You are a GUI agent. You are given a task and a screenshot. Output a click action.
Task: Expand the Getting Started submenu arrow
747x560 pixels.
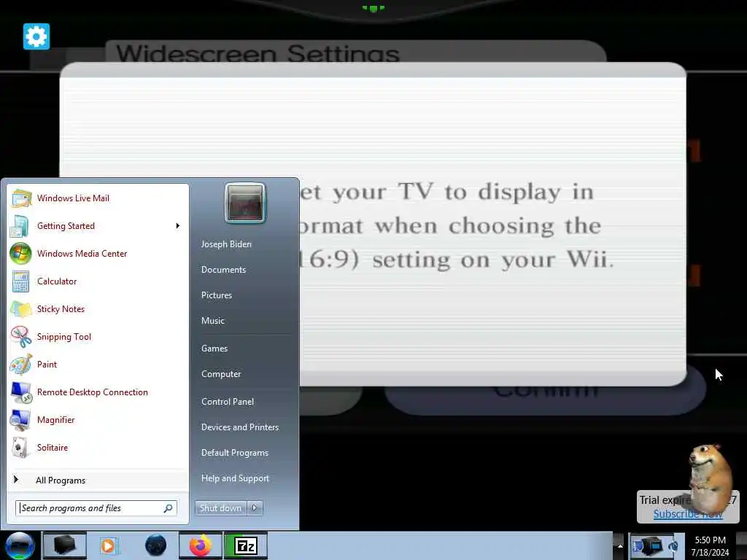coord(178,226)
